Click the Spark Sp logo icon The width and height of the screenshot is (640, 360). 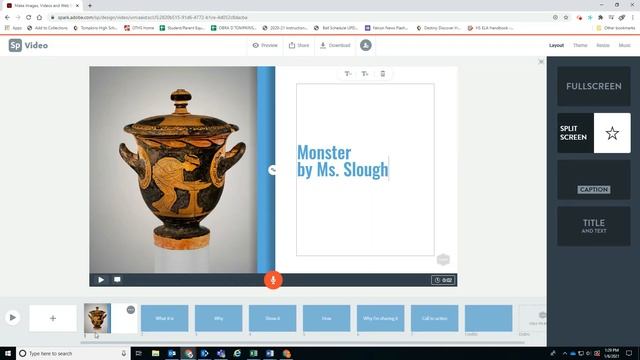(x=15, y=45)
